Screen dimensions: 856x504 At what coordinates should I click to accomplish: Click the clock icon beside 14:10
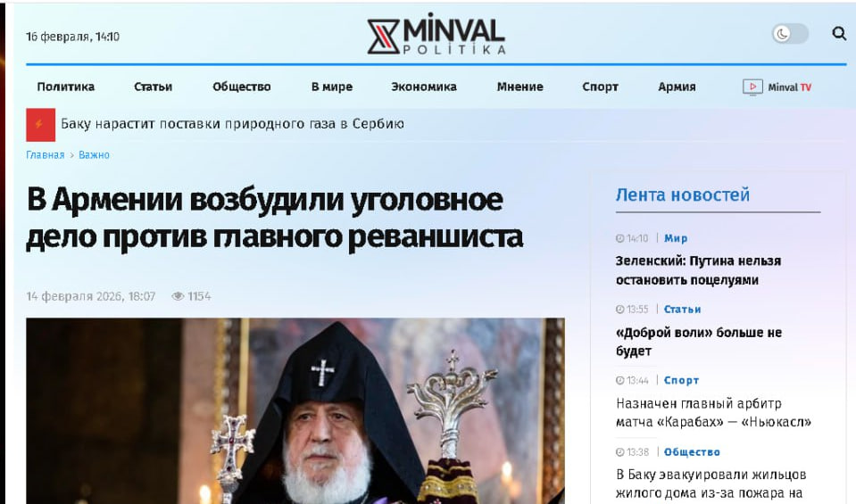pos(619,238)
